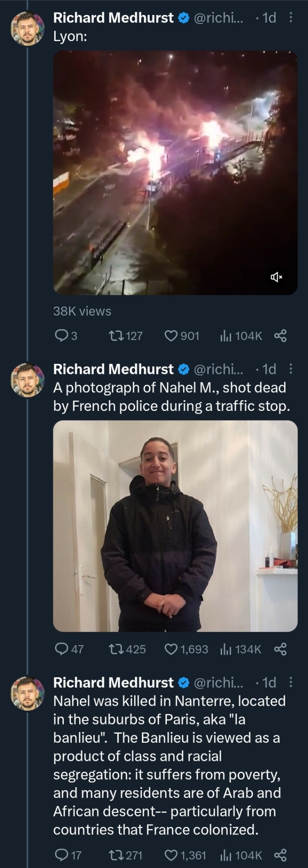
Task: Like the Lyon video tweet
Action: [171, 336]
